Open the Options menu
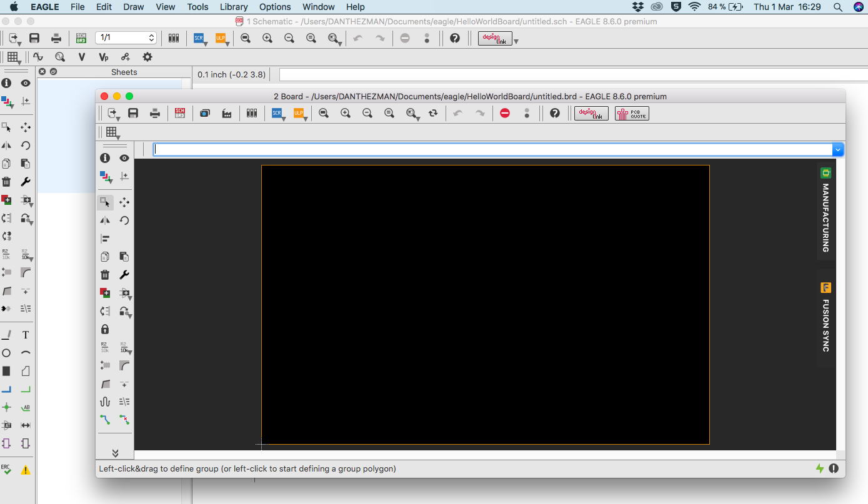 tap(275, 7)
